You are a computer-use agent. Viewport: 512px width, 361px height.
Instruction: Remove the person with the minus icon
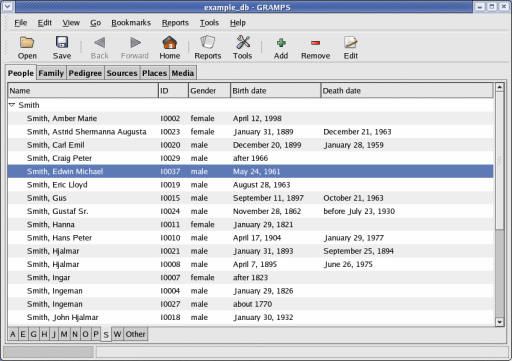pyautogui.click(x=315, y=43)
